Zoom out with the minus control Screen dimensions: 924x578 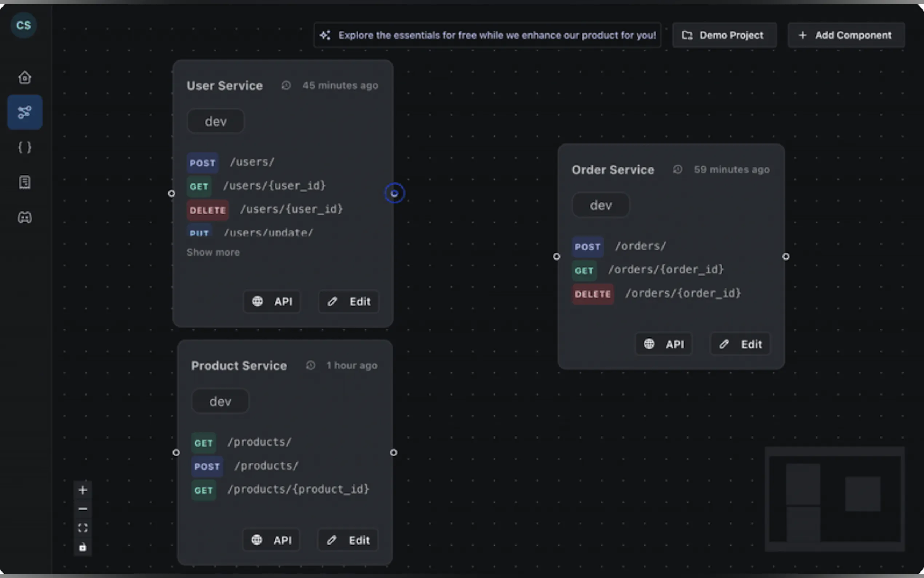pos(83,509)
